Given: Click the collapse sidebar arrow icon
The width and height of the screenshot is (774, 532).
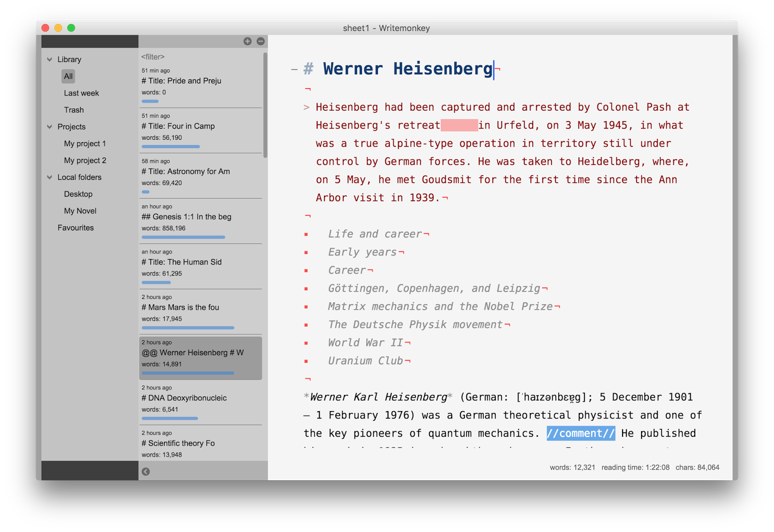Looking at the screenshot, I should tap(146, 472).
